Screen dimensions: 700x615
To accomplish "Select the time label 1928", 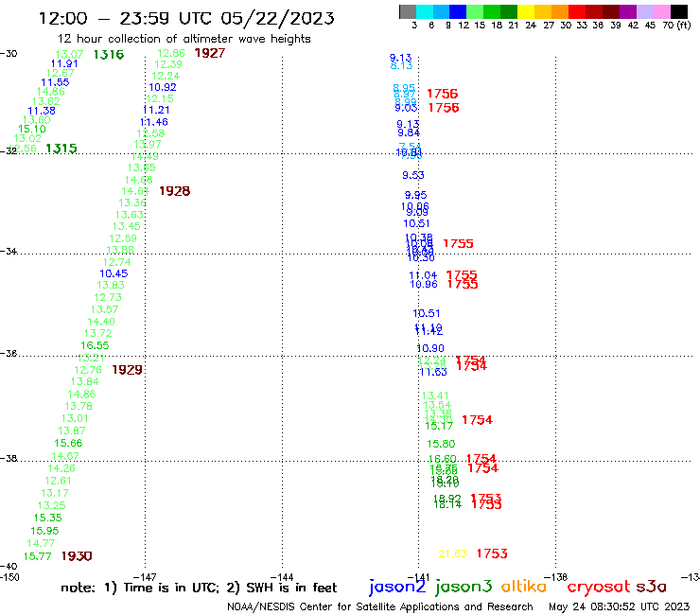I will (x=175, y=191).
